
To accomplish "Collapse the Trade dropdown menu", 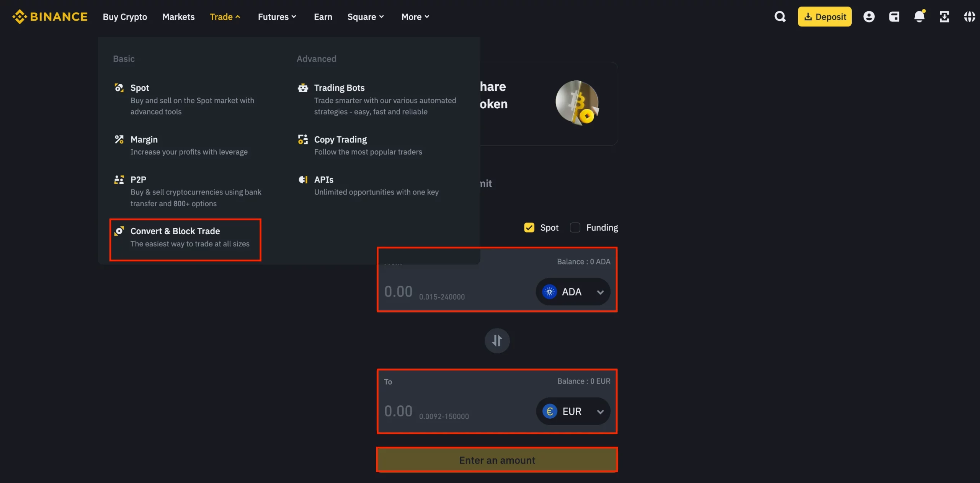I will click(225, 17).
